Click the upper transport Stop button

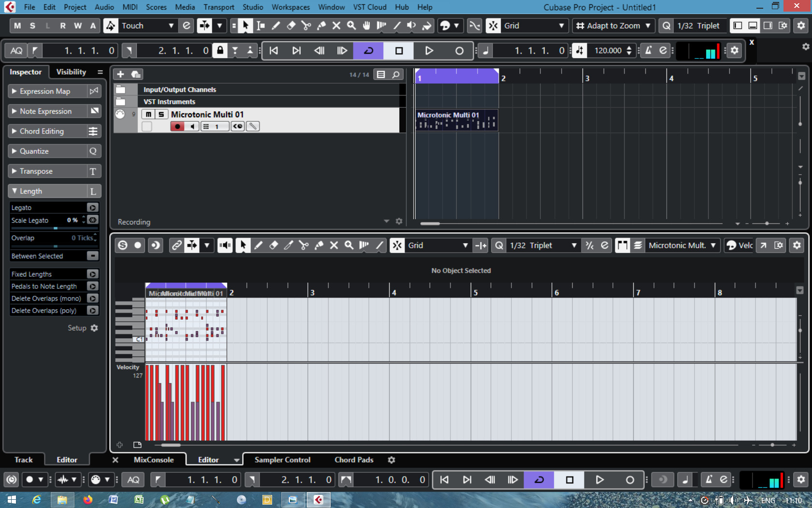click(399, 50)
